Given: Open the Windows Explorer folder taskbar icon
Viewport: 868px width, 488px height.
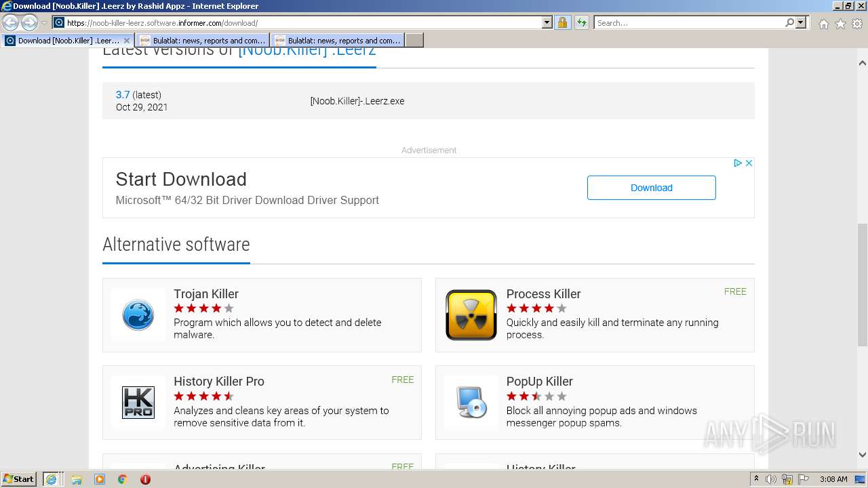Looking at the screenshot, I should coord(77,479).
